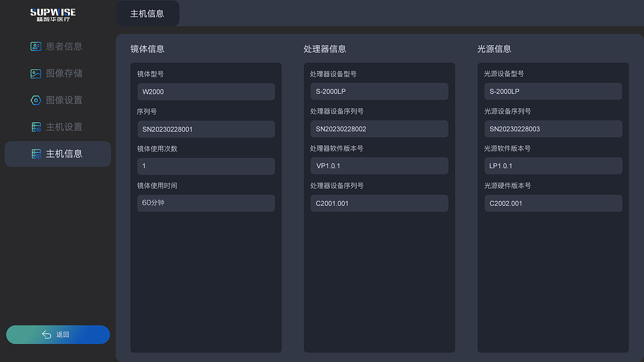
Task: Select the 处理器设备型号 field S-2000LP
Action: click(379, 92)
